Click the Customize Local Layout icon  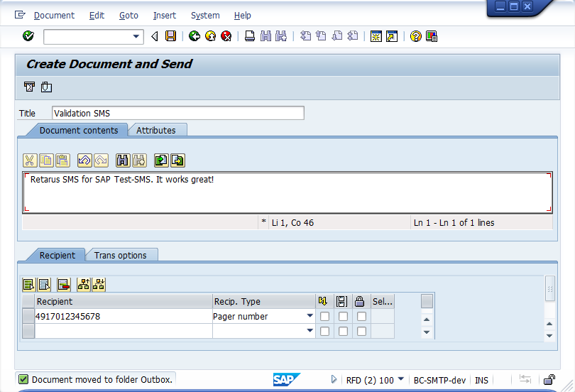click(432, 36)
